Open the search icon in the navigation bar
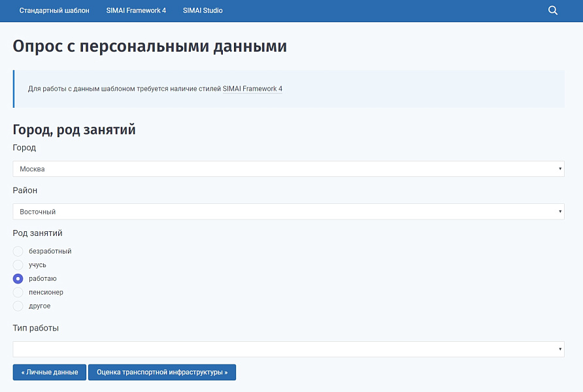 click(552, 10)
